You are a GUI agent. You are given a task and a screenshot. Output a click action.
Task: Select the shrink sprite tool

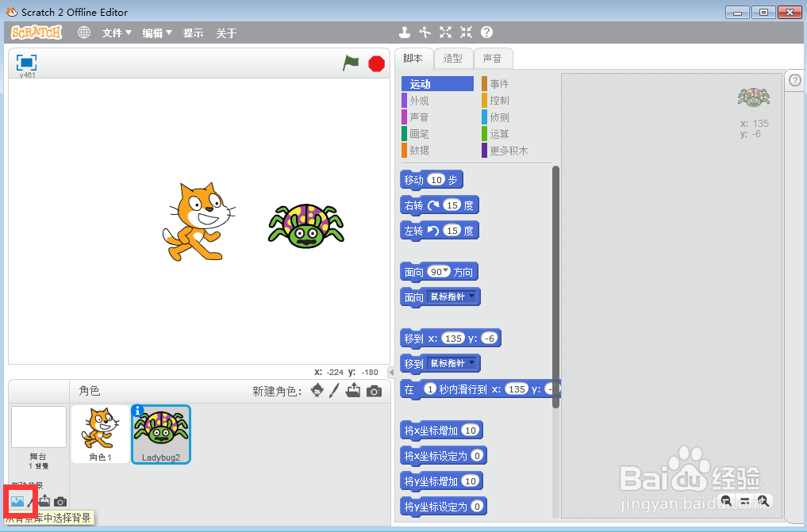click(467, 33)
